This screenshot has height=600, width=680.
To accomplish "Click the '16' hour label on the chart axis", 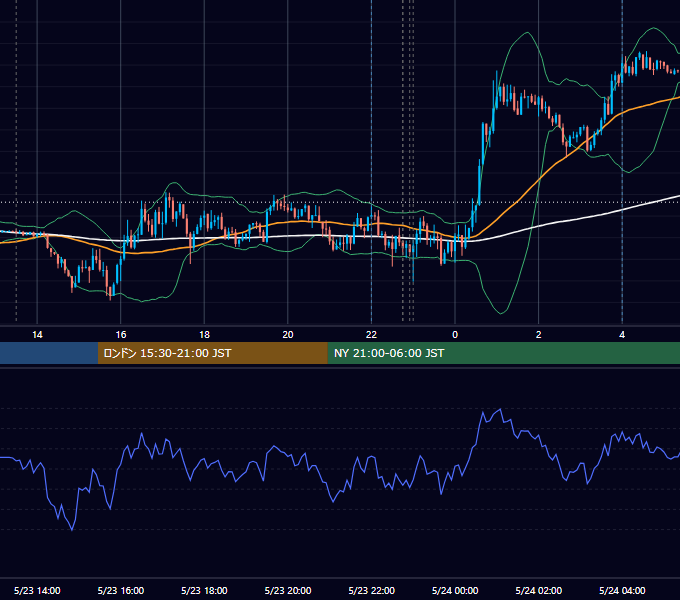I will (x=121, y=335).
